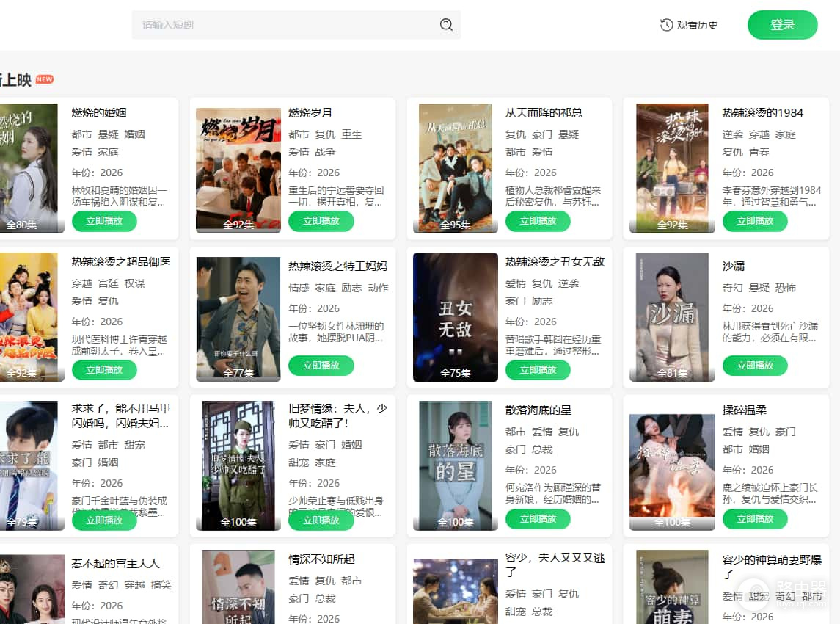Open 散落海底的星 poster thumbnail
Viewport: 840px width, 624px height.
(456, 466)
